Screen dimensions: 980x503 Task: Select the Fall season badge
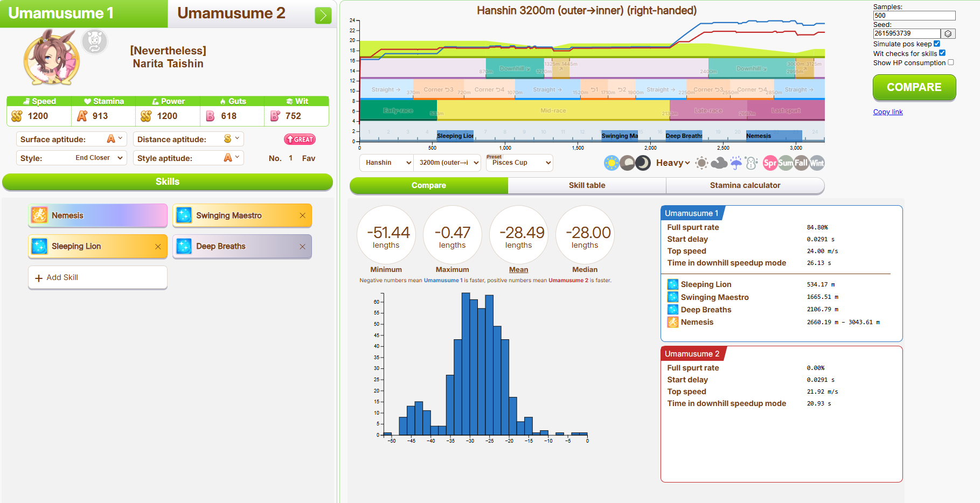(802, 163)
